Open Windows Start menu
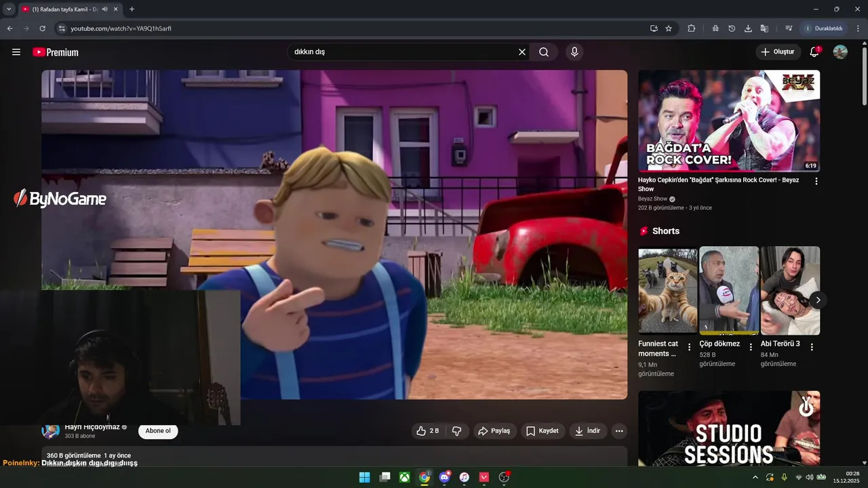Viewport: 868px width, 488px height. pos(364,477)
